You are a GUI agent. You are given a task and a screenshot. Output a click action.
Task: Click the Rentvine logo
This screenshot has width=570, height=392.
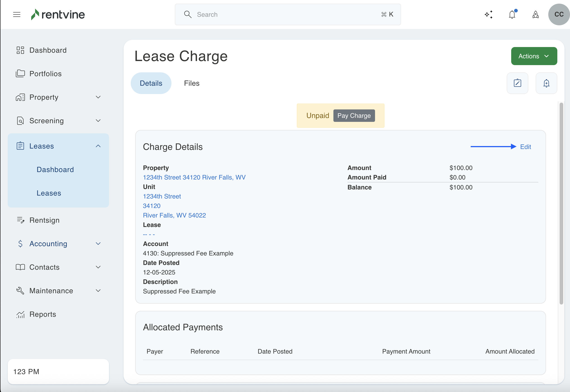tap(58, 14)
